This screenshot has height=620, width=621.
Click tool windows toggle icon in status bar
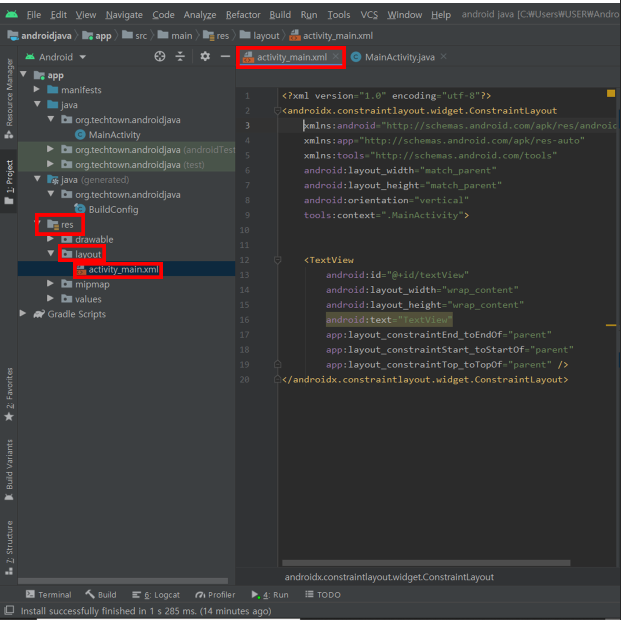click(9, 610)
